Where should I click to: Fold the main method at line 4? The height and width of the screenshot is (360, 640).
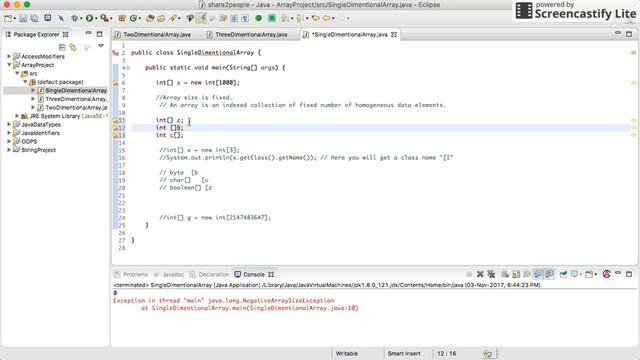(128, 68)
